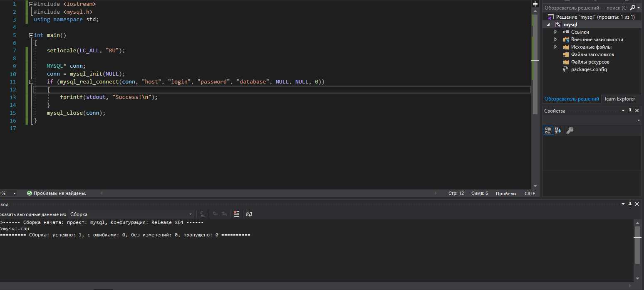Toggle auto-hide pin on Output panel
Image resolution: width=644 pixels, height=290 pixels.
point(630,204)
